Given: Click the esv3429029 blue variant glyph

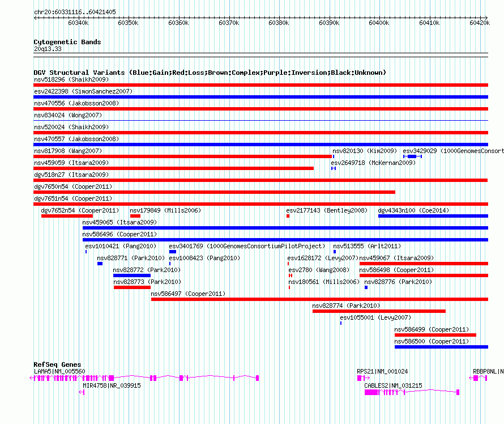Looking at the screenshot, I should click(x=412, y=156).
